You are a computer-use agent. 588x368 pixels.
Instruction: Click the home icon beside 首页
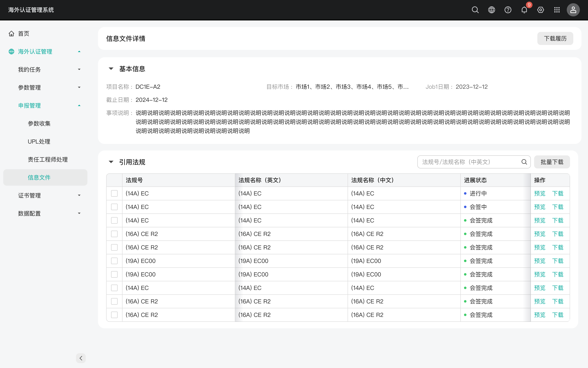[x=11, y=33]
